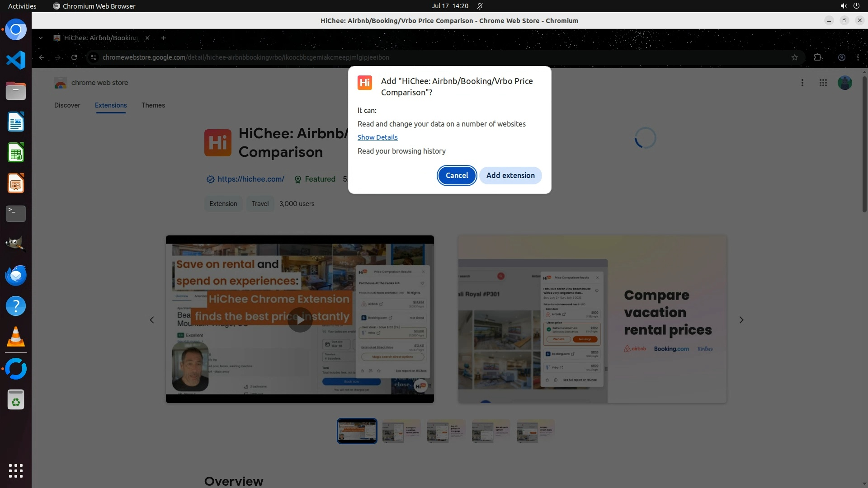Viewport: 868px width, 488px height.
Task: Cancel the extension install dialog
Action: [x=457, y=175]
